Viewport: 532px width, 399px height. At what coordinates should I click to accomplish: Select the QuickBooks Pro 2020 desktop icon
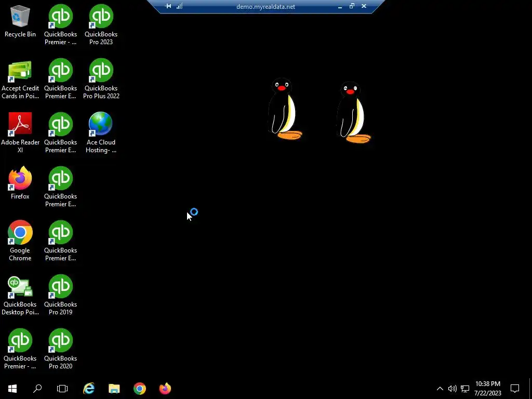tap(60, 349)
